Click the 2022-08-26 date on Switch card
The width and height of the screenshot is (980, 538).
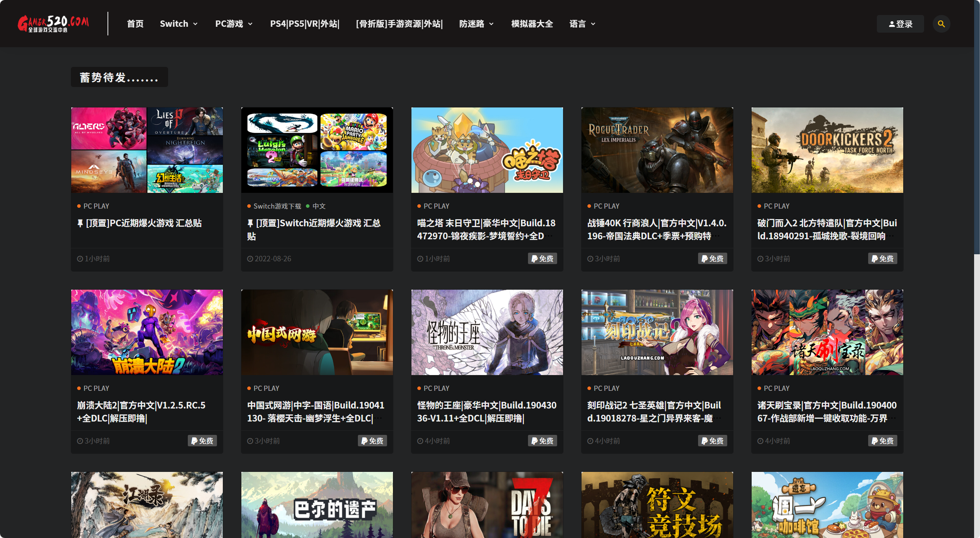coord(269,259)
